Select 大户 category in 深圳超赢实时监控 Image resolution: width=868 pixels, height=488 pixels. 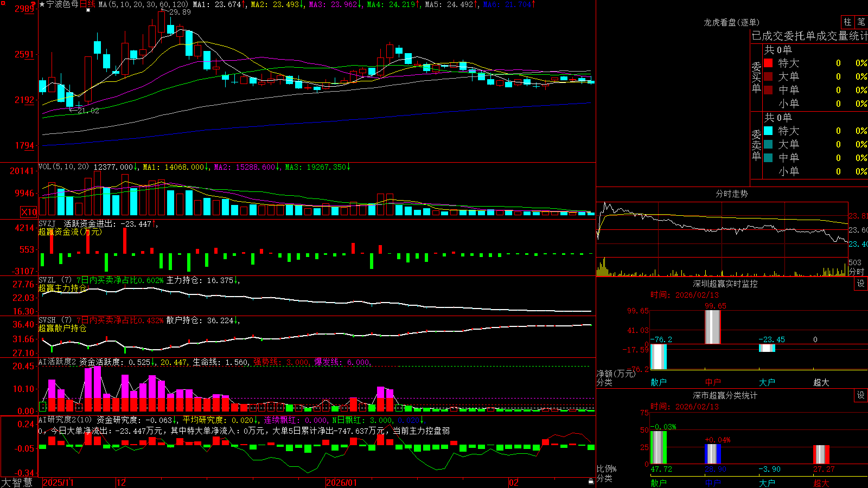(767, 382)
